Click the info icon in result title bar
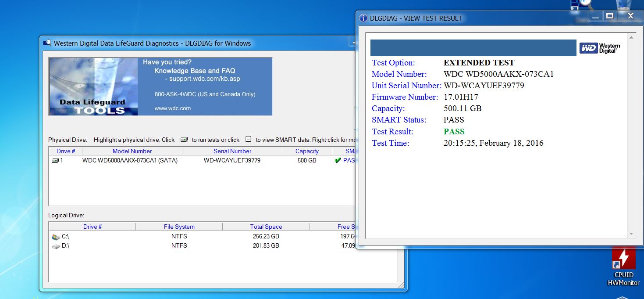Viewport: 644px width, 299px height. [x=363, y=18]
